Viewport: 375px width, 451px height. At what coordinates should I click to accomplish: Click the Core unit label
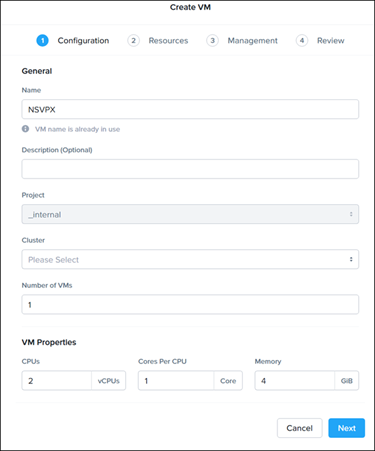[x=228, y=381]
